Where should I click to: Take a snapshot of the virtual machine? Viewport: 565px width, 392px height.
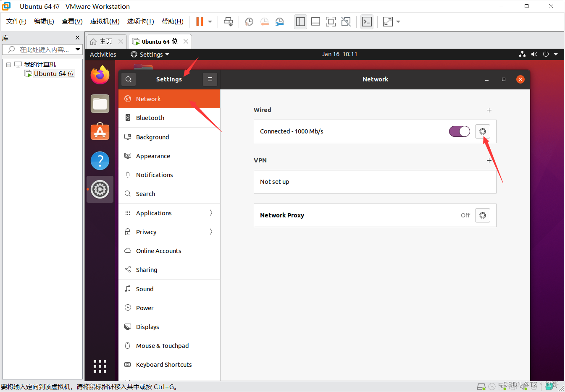click(x=249, y=22)
